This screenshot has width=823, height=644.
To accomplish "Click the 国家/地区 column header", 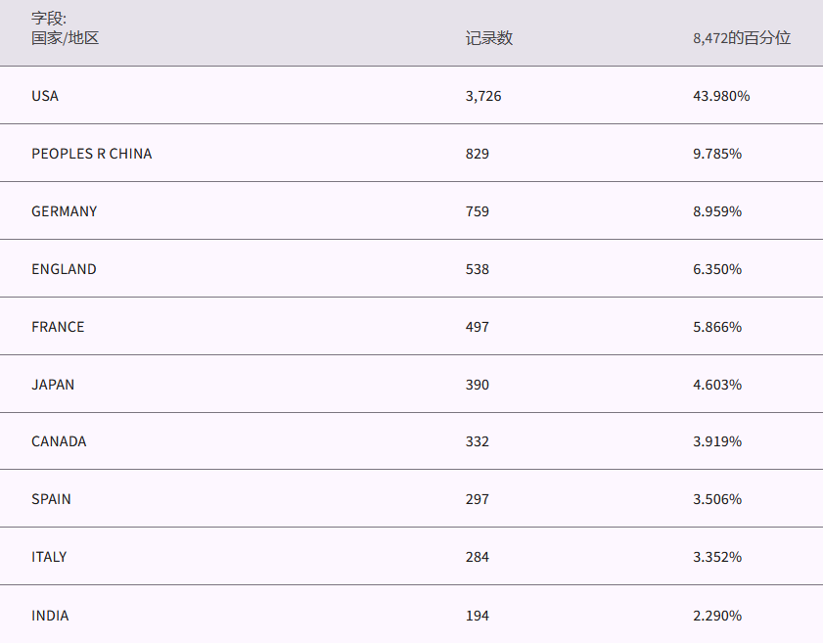I will [x=66, y=38].
